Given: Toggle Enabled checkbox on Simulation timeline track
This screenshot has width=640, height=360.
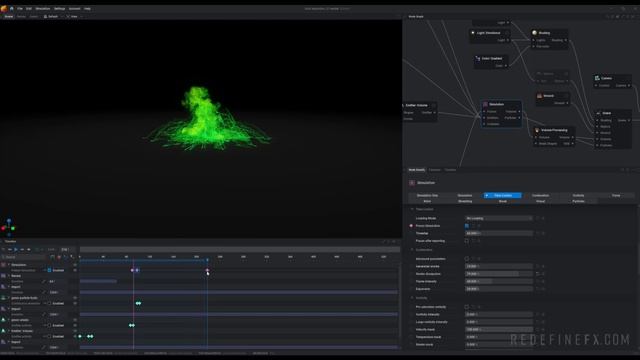Looking at the screenshot, I should point(49,270).
